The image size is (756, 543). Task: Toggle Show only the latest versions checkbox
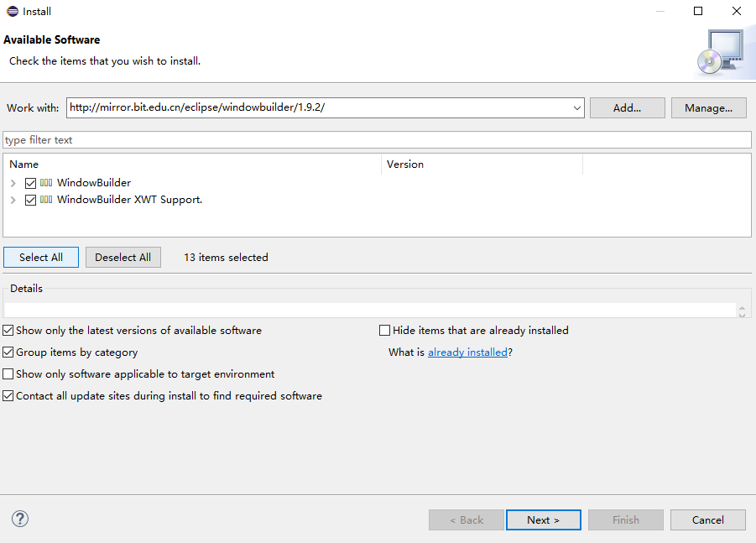click(x=8, y=331)
